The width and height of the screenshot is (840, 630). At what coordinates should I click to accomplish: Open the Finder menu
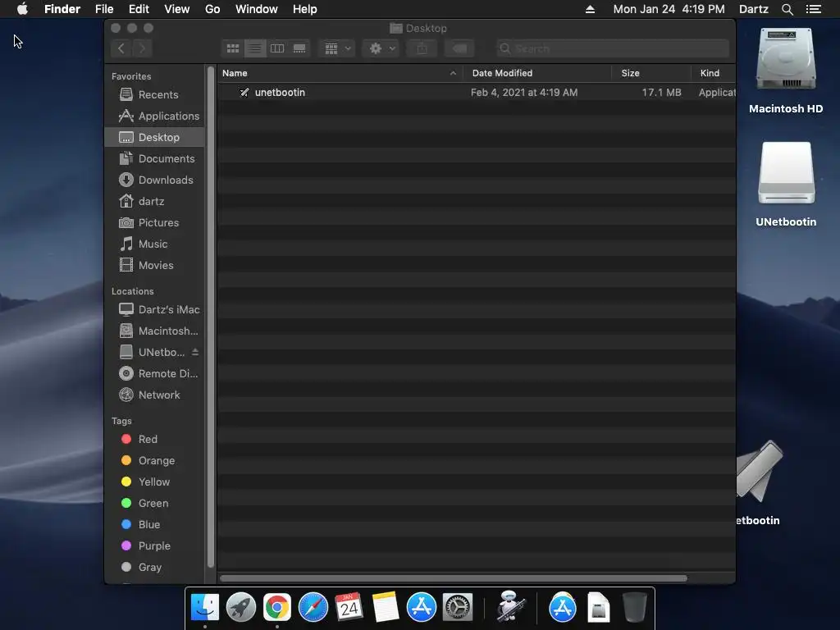(62, 9)
